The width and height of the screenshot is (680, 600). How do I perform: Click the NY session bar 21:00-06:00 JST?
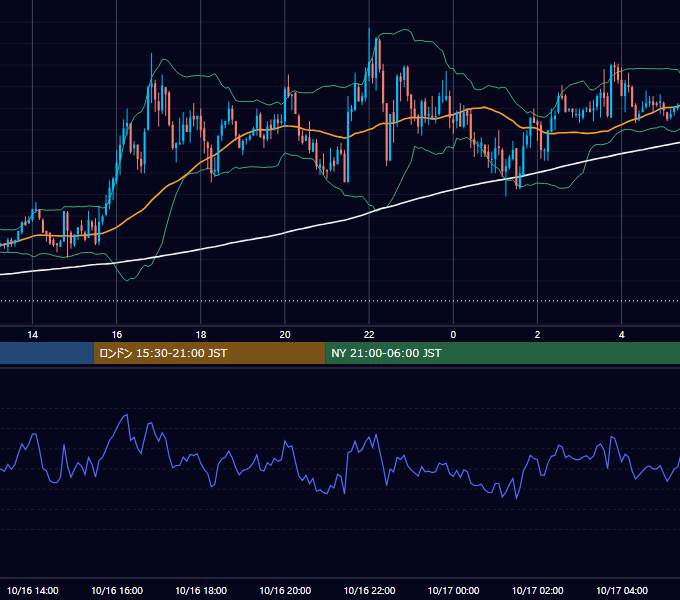[x=503, y=353]
